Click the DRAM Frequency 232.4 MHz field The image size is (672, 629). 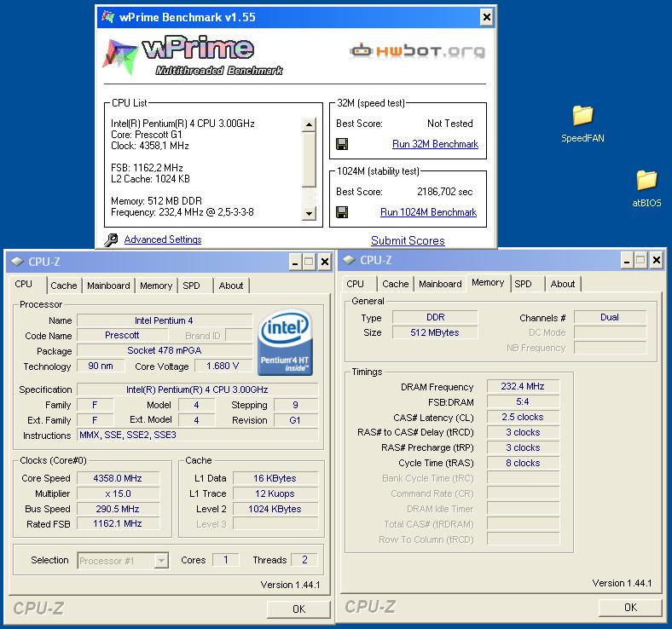(x=523, y=386)
